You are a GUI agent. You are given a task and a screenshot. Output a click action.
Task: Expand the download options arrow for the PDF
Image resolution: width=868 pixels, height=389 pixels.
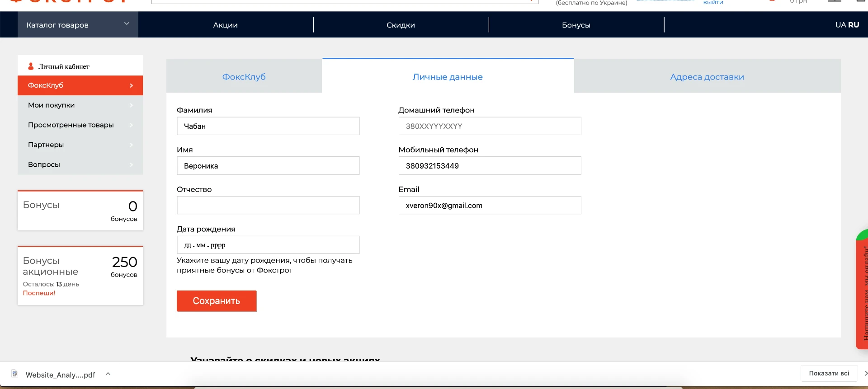point(108,374)
